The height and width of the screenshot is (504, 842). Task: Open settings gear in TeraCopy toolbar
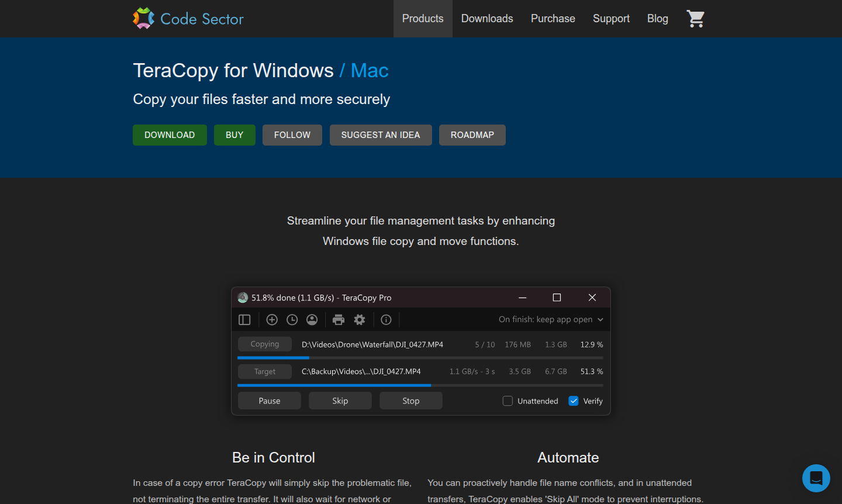tap(360, 320)
